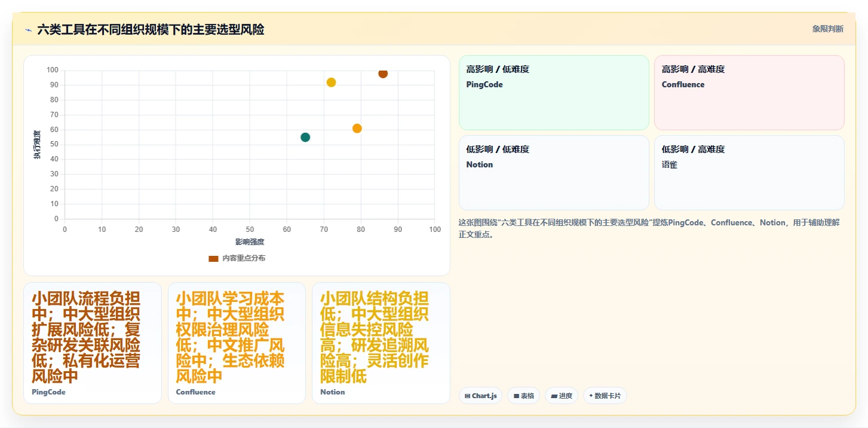Click the orange data point near 61 on the chart

pos(357,129)
